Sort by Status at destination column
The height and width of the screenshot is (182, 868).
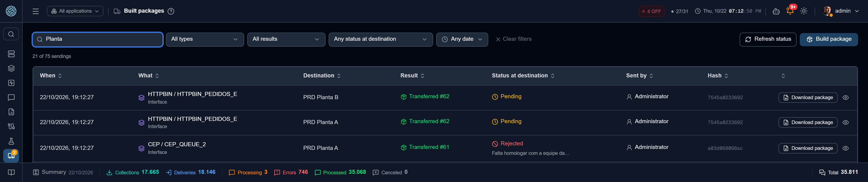tap(523, 76)
